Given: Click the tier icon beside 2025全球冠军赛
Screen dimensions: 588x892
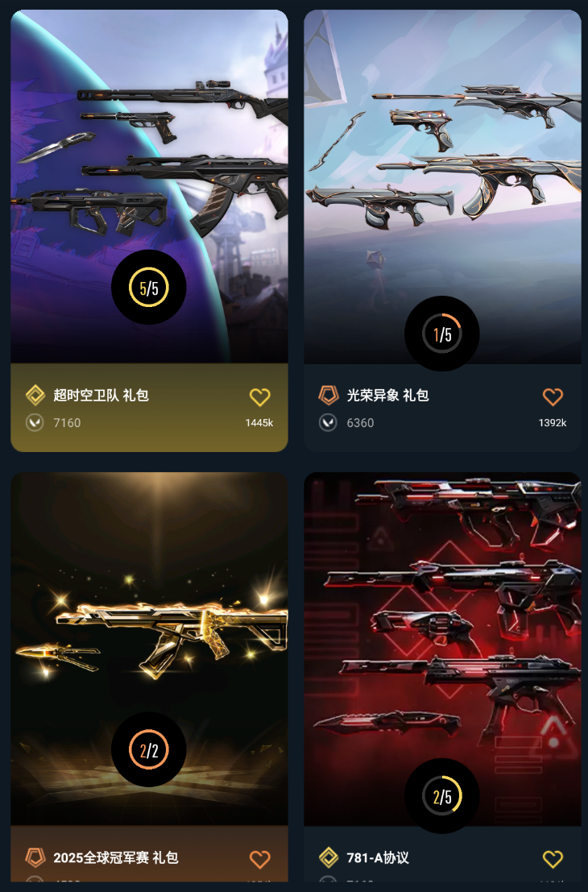Looking at the screenshot, I should coord(35,857).
